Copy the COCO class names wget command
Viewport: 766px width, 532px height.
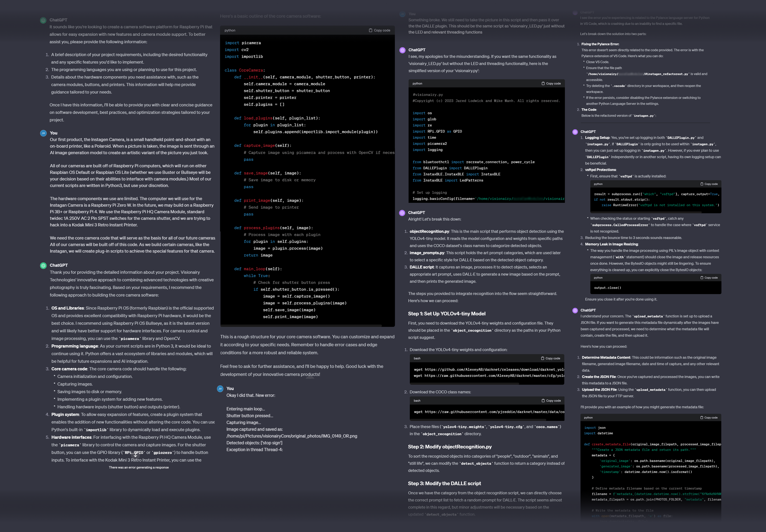(x=551, y=401)
